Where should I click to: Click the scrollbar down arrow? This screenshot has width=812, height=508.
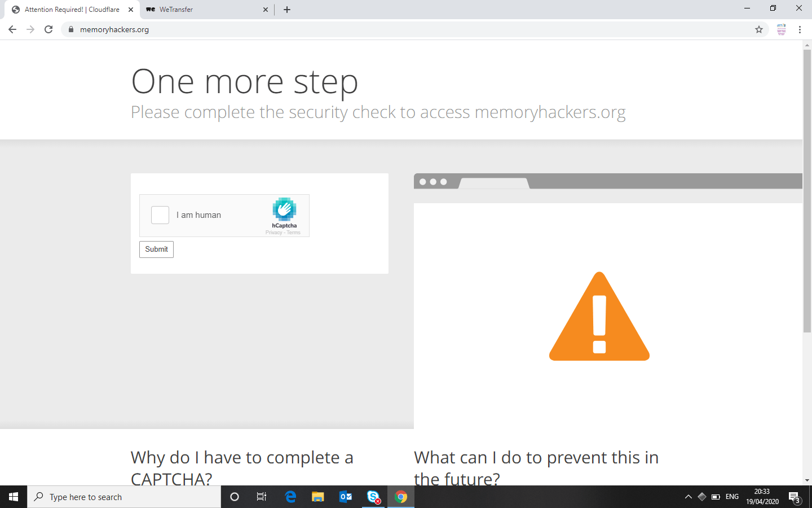(807, 480)
